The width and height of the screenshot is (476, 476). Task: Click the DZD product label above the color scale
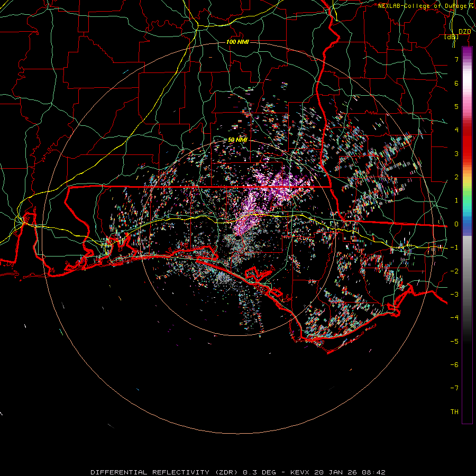464,32
